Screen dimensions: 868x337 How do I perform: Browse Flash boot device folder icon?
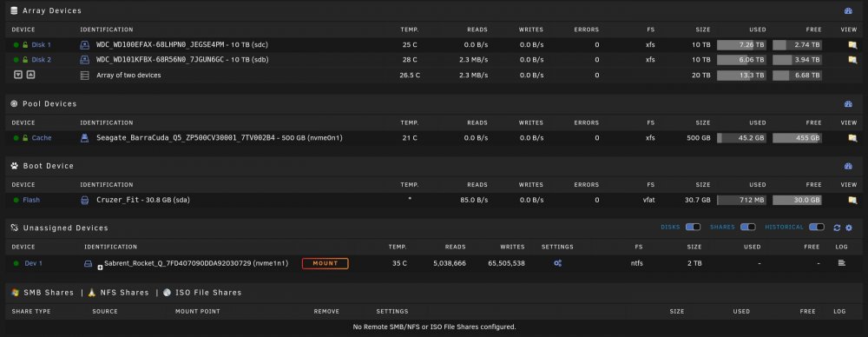[852, 200]
